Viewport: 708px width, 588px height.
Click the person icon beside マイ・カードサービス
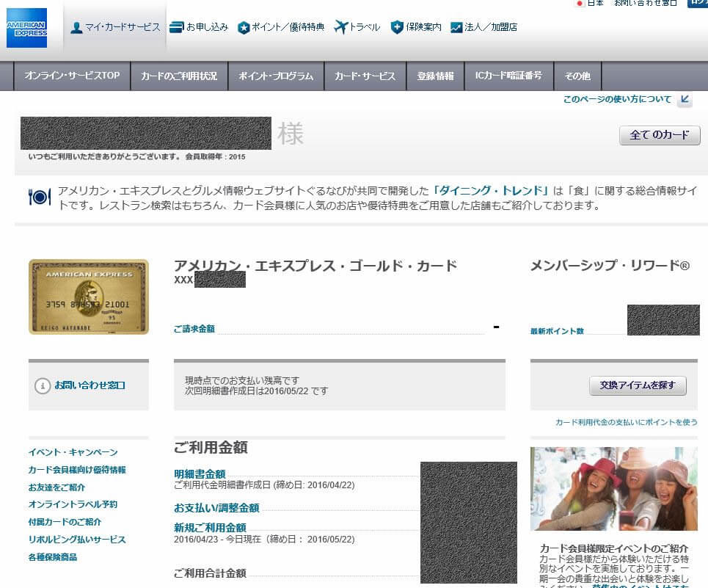(x=77, y=28)
